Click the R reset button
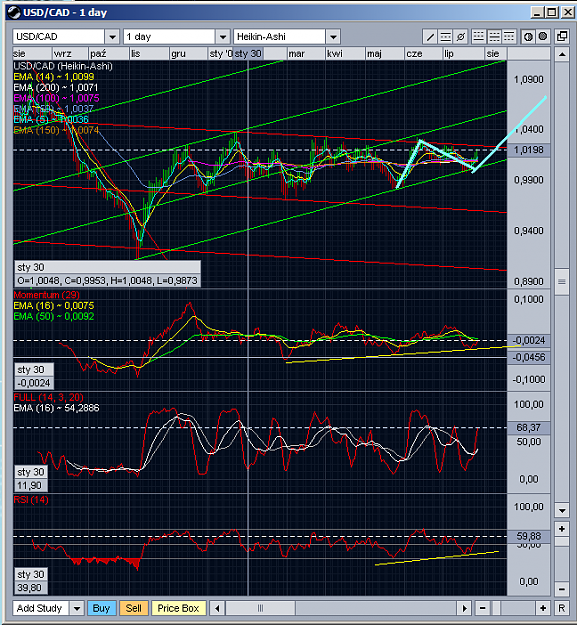The height and width of the screenshot is (625, 577). coord(562,608)
